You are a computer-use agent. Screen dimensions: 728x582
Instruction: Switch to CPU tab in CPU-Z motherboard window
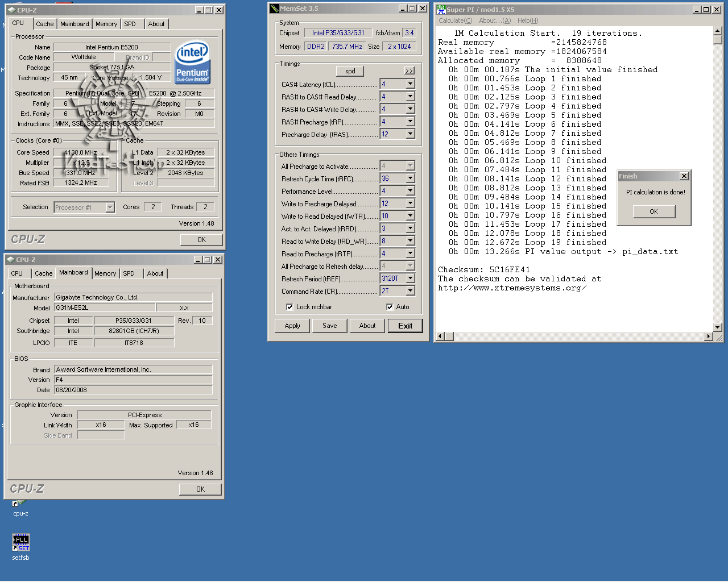click(17, 273)
